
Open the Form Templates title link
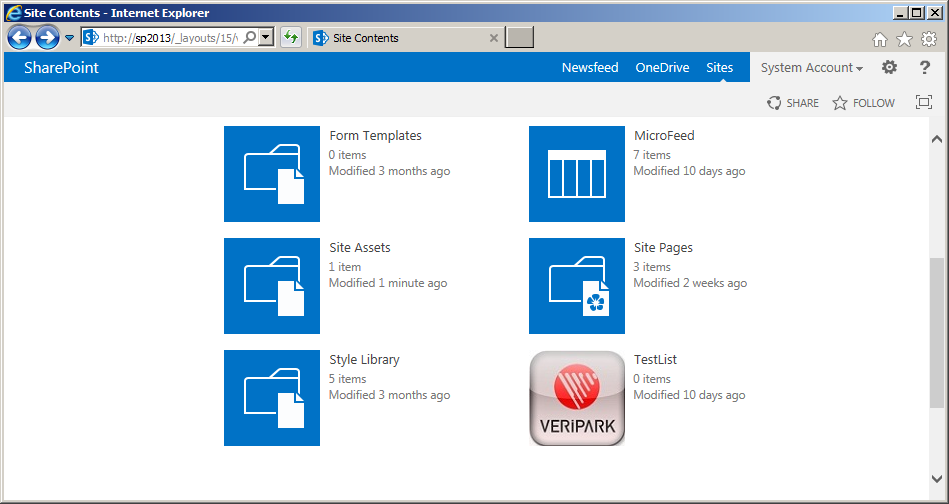tap(375, 136)
